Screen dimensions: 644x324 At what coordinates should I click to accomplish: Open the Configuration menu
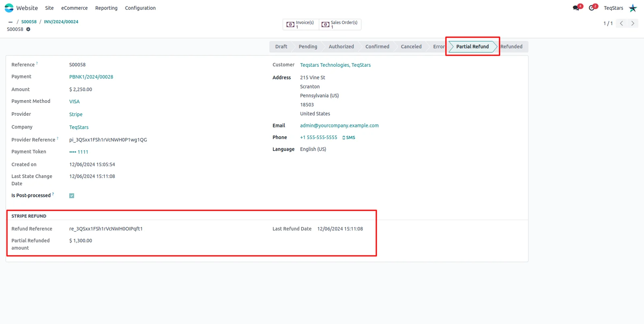pyautogui.click(x=140, y=8)
